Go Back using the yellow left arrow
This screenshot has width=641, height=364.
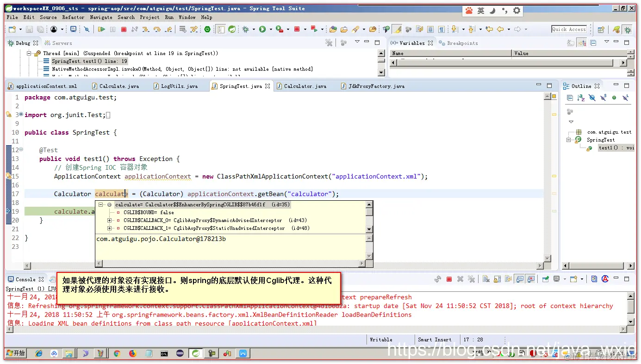500,29
